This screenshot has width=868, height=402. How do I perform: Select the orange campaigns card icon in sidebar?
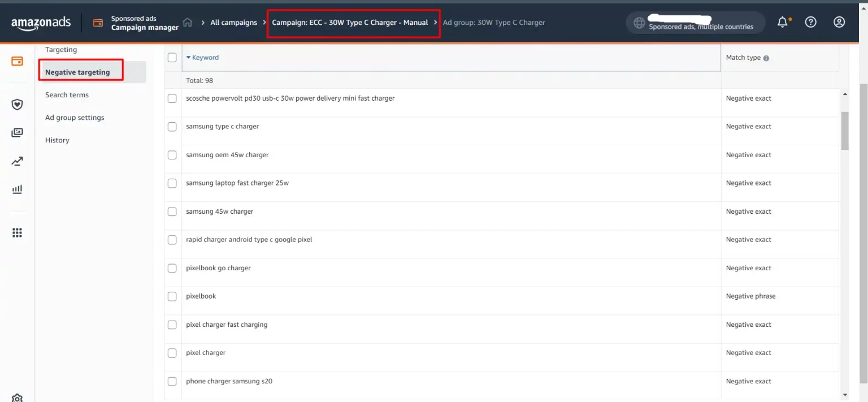point(17,61)
